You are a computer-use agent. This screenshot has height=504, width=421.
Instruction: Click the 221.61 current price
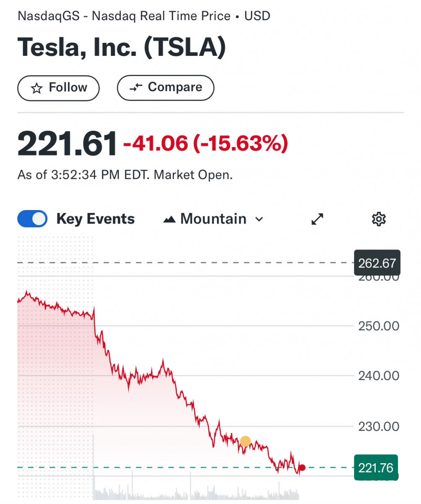(67, 144)
